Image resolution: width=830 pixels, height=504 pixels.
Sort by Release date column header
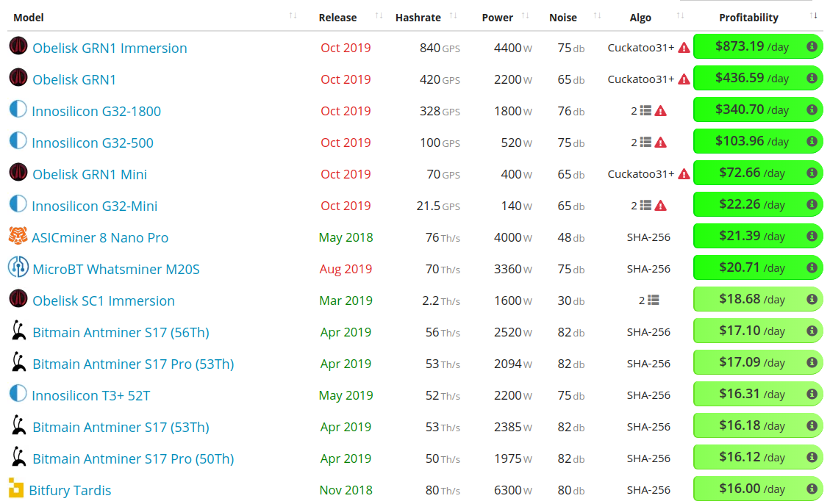337,18
